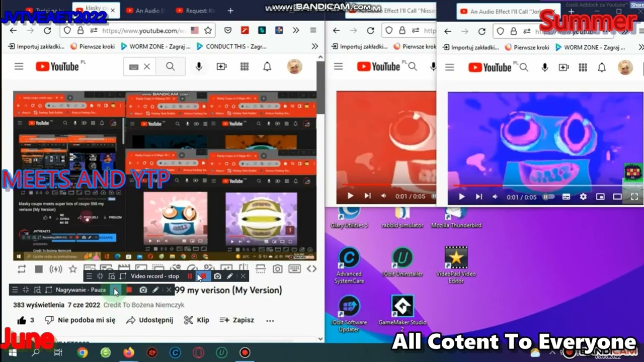Open Pocket icon in left Firefox toolbar
The image size is (644, 362).
227,30
